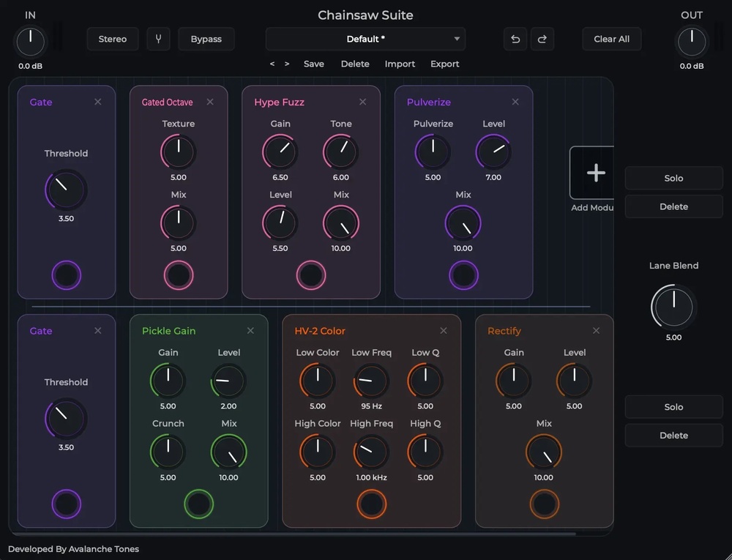Click the top Gate Threshold knob
The width and height of the screenshot is (732, 560).
pos(67,190)
